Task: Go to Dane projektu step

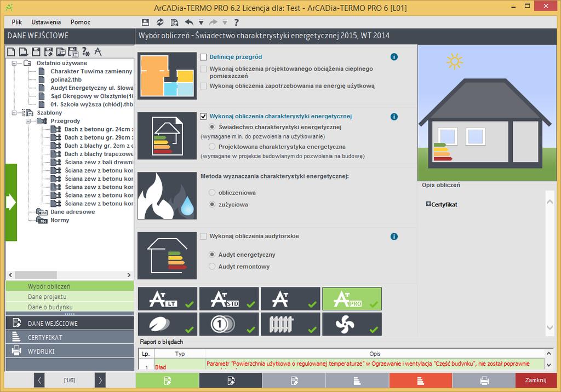Action: click(x=70, y=297)
